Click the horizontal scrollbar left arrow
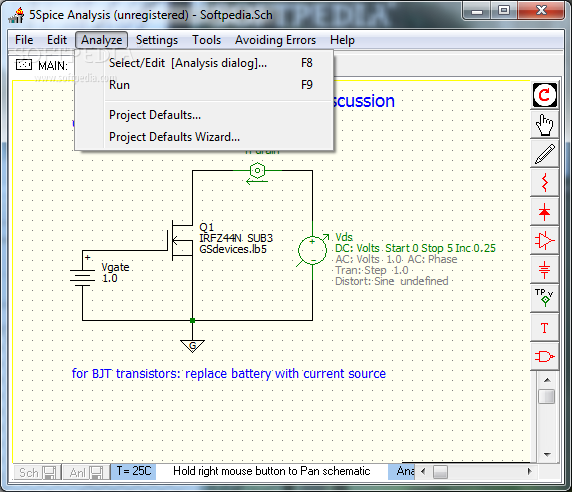 click(423, 471)
